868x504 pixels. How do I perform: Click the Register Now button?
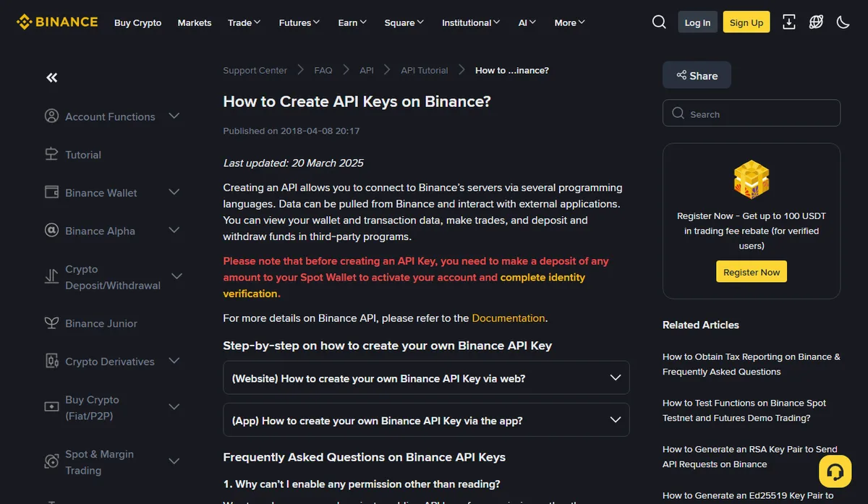[x=752, y=272]
